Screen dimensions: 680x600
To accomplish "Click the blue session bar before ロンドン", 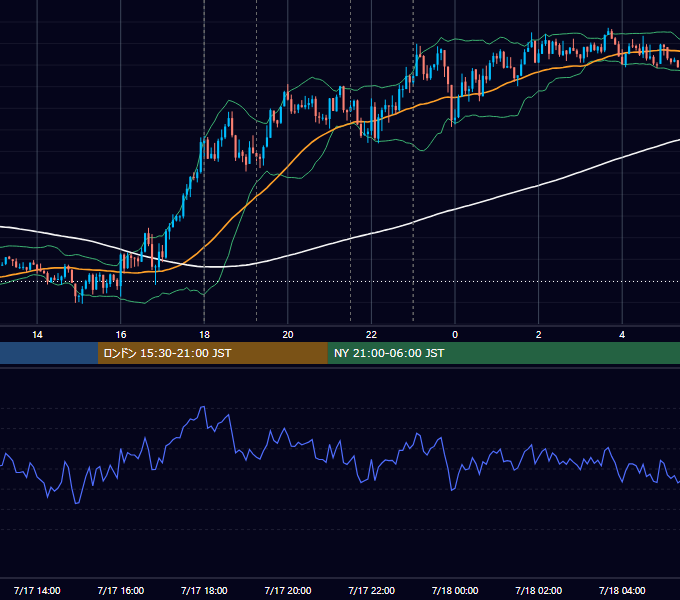I will tap(49, 353).
